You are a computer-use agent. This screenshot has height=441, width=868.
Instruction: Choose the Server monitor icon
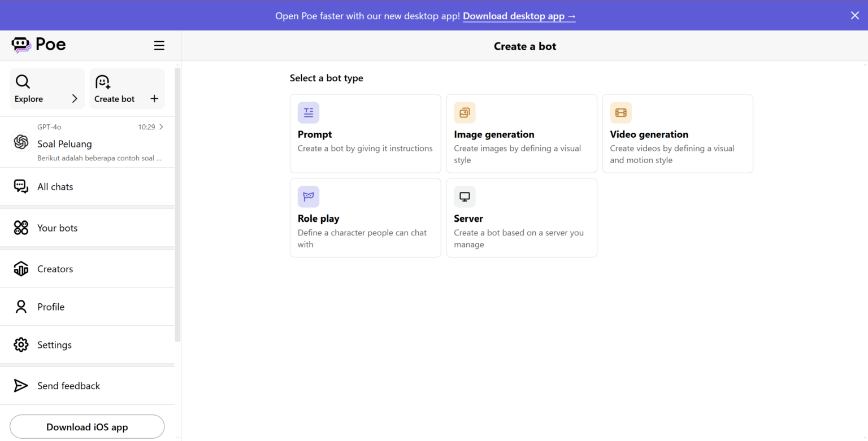point(465,197)
